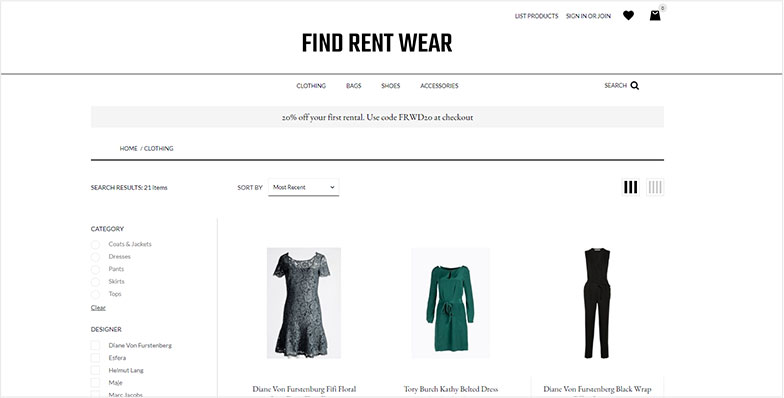Select the Skirts category radio
This screenshot has width=784, height=398.
95,282
